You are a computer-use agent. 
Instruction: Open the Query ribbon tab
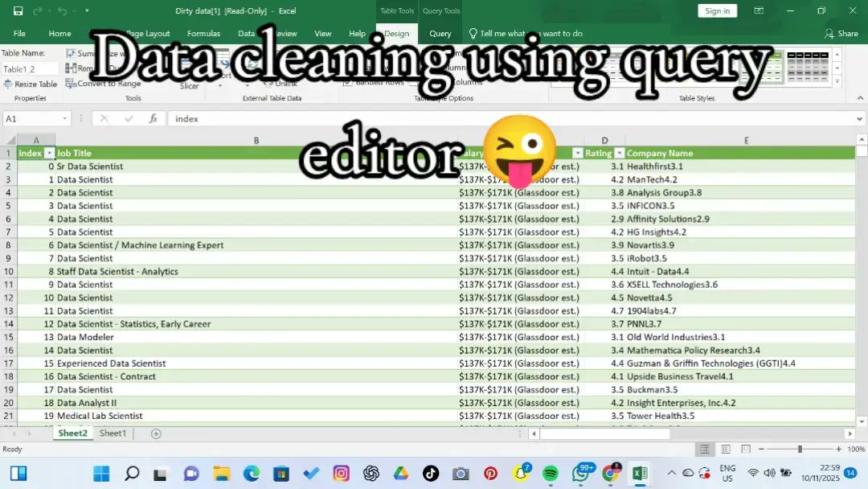click(440, 33)
